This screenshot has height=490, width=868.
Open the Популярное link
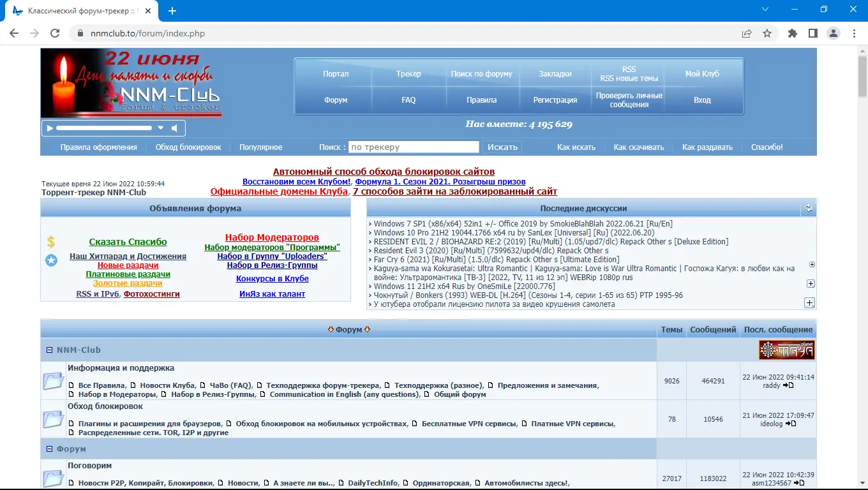261,147
